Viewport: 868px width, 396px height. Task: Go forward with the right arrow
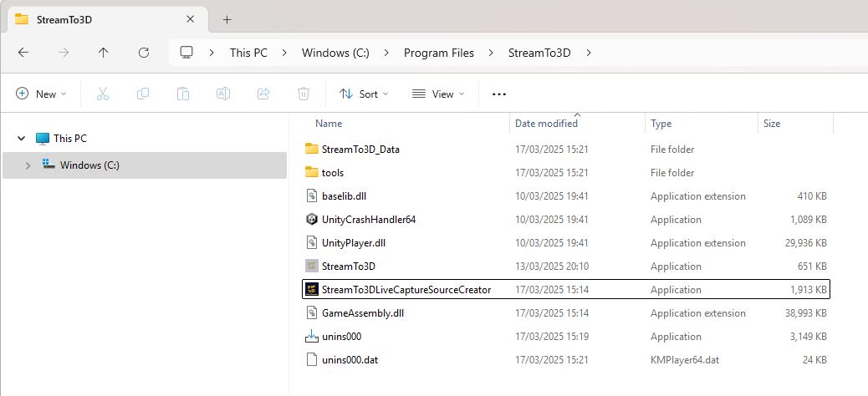tap(64, 53)
